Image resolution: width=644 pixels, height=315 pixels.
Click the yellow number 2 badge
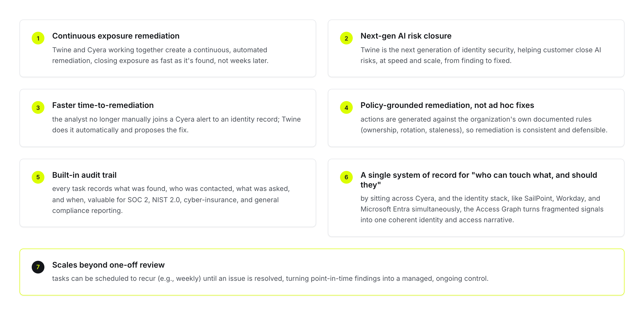tap(346, 38)
